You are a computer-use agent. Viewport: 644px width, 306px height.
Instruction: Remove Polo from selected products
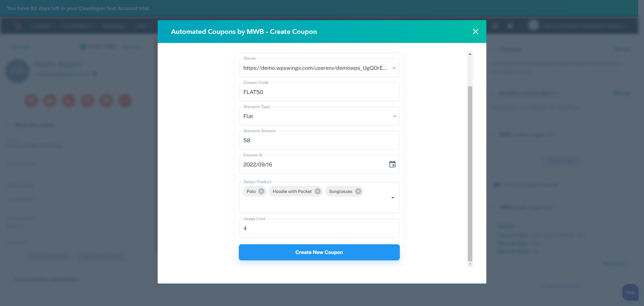261,191
